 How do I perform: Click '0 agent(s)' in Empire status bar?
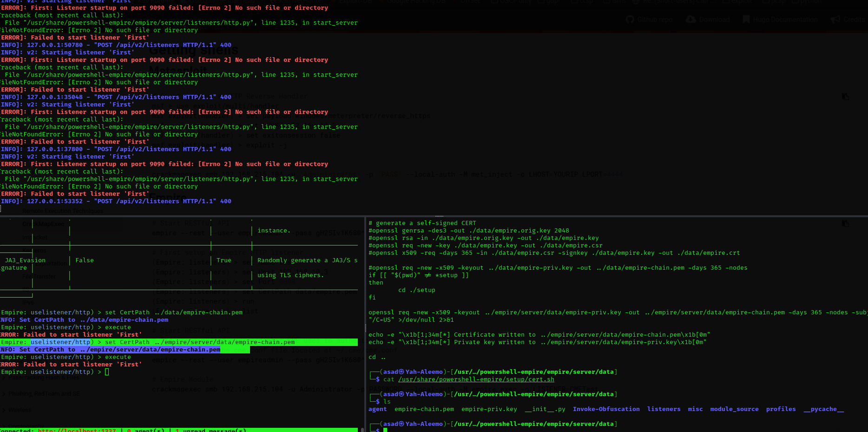(x=146, y=430)
